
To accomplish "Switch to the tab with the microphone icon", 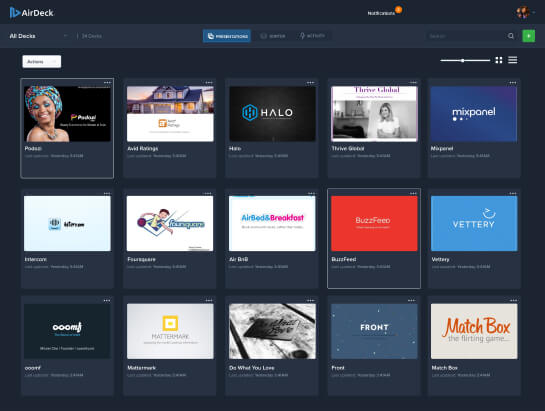I will pos(312,36).
